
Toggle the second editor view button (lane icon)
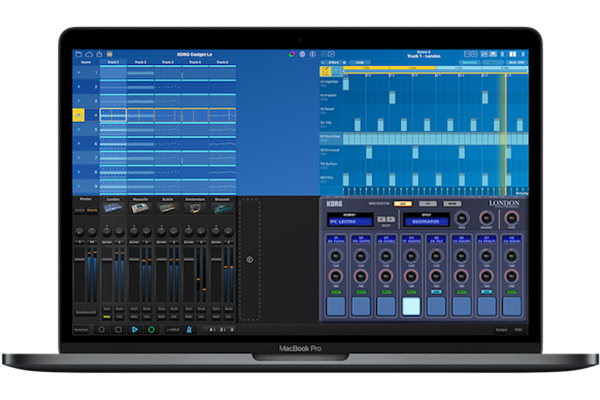coord(493,54)
